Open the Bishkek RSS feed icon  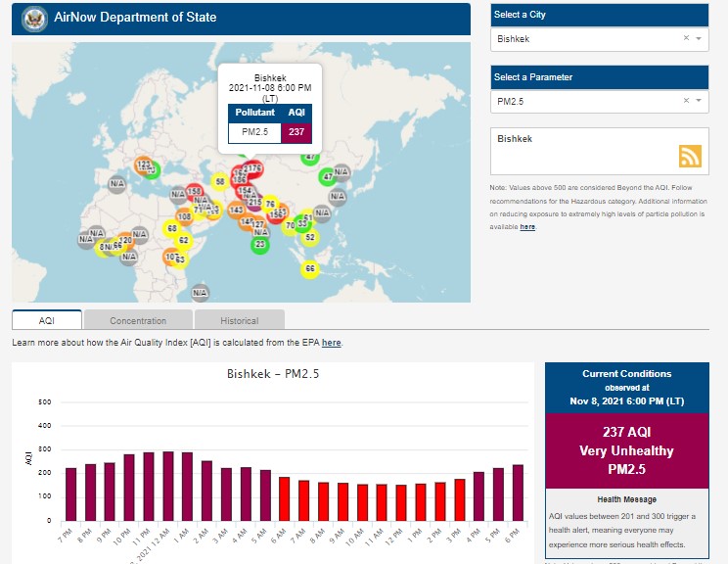tap(691, 157)
